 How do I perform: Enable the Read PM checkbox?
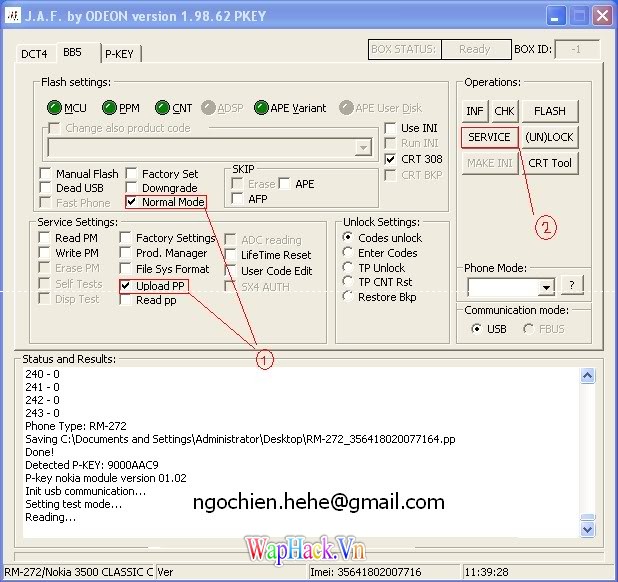coord(44,238)
